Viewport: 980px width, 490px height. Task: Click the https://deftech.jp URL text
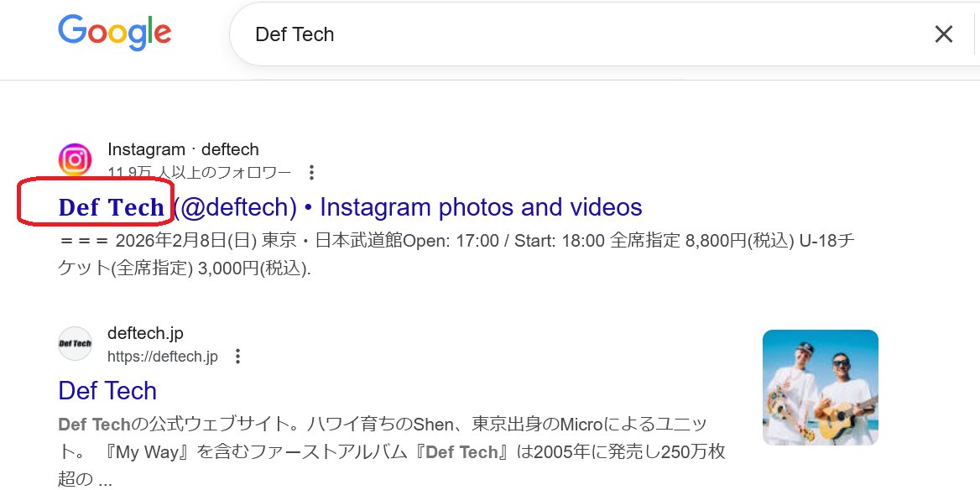[162, 357]
